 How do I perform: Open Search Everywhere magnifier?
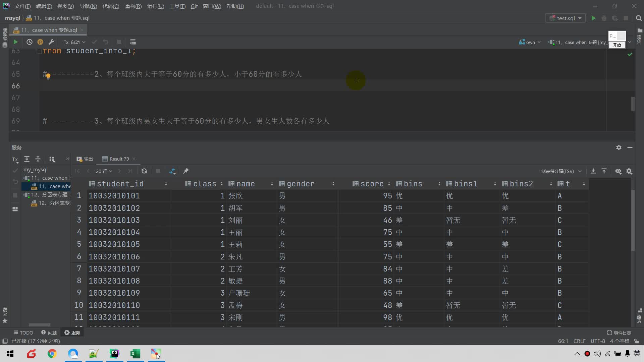[639, 18]
